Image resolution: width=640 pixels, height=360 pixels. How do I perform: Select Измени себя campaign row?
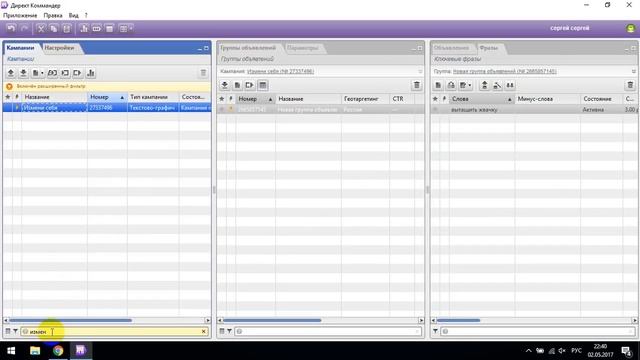[107, 108]
